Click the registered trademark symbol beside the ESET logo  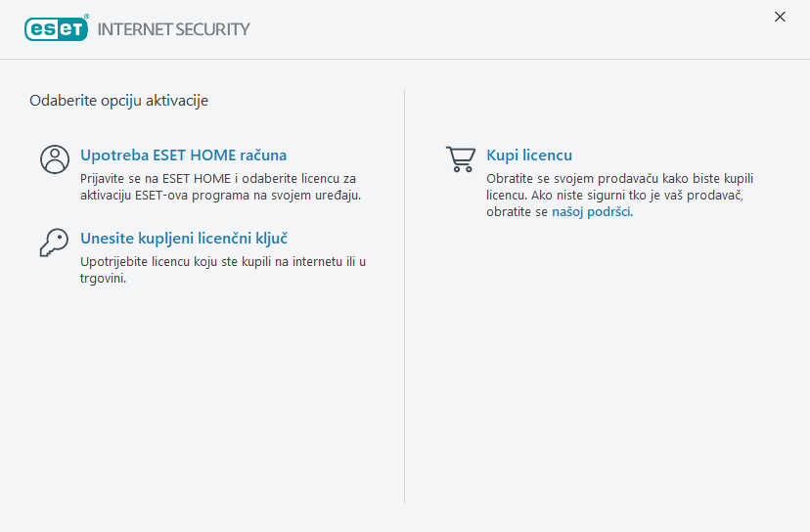(x=87, y=17)
